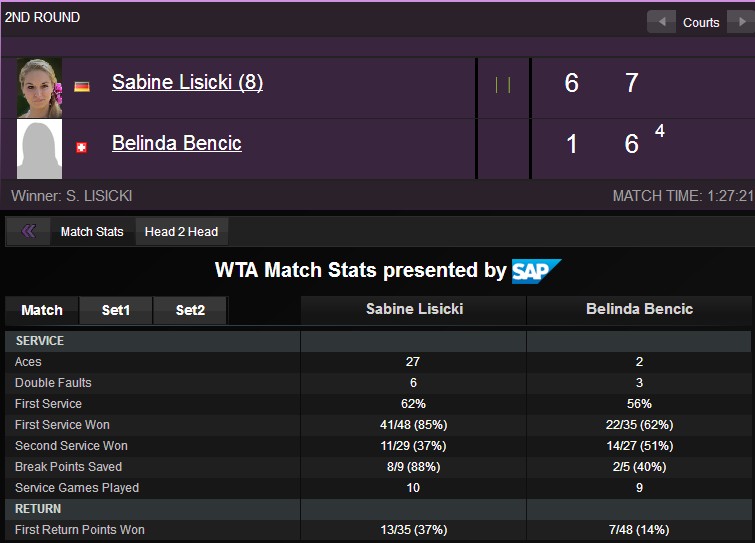The image size is (755, 543).
Task: Click the yellow serve indicator bars
Action: (x=503, y=85)
